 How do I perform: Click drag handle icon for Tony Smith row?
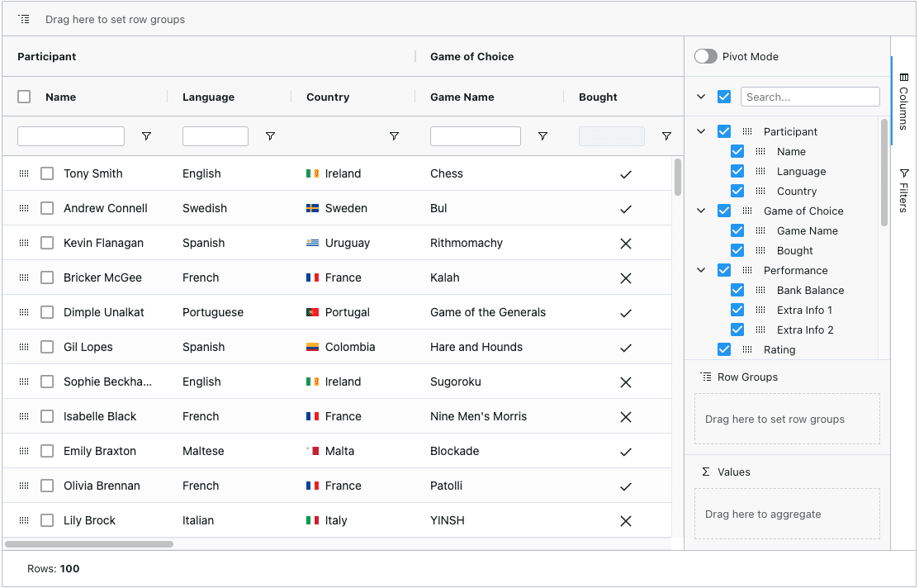pos(24,173)
